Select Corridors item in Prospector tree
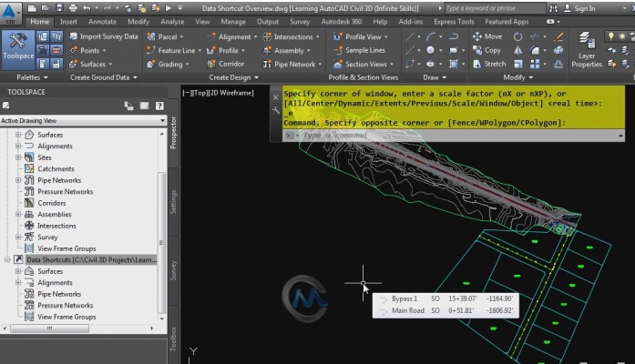Viewport: 635px width, 364px height. coord(51,203)
